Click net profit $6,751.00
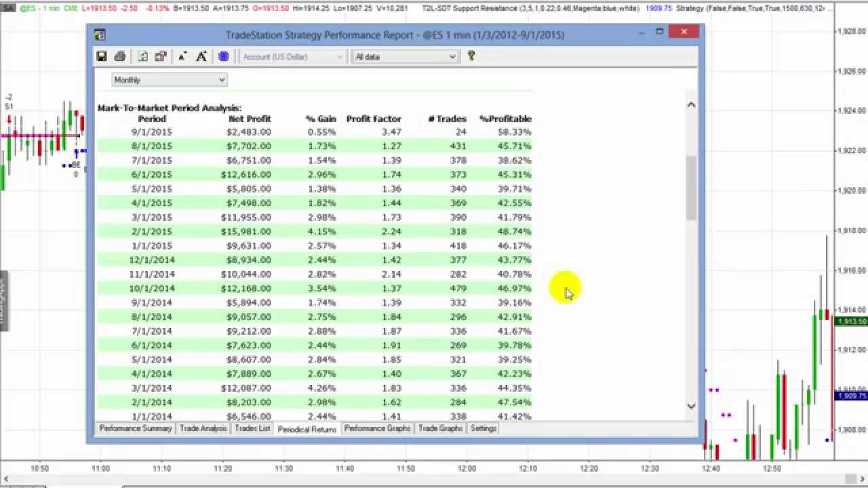This screenshot has width=868, height=488. 249,161
